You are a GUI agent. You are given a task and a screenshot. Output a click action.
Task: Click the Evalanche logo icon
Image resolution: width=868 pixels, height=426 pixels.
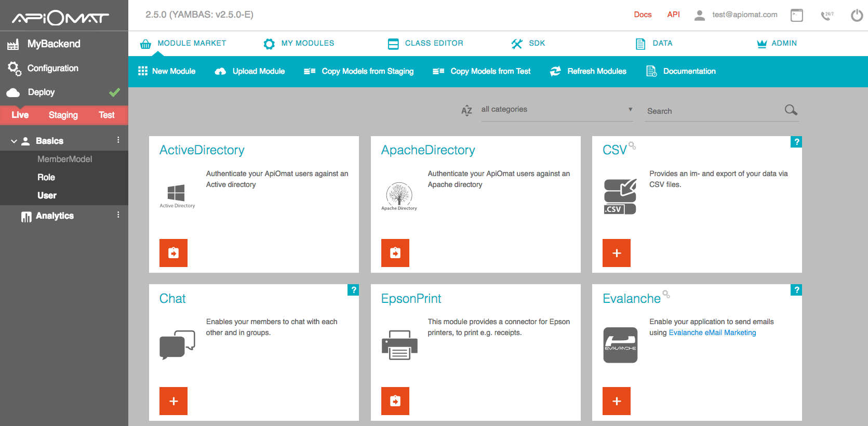620,345
